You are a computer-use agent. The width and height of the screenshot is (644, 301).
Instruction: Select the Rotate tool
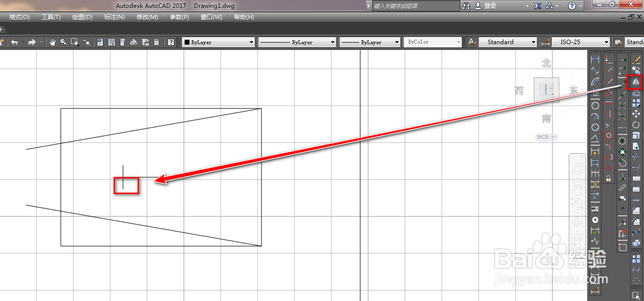coord(636,125)
